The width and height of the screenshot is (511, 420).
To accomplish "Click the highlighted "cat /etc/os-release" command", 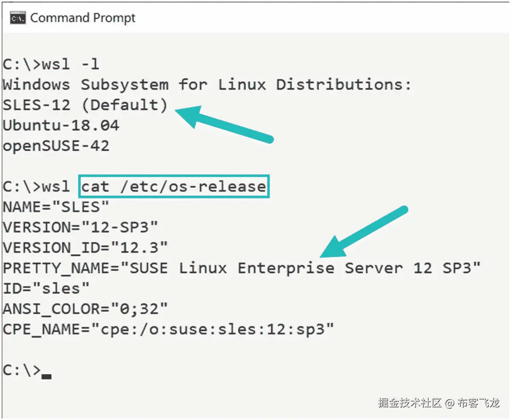I will click(x=174, y=187).
